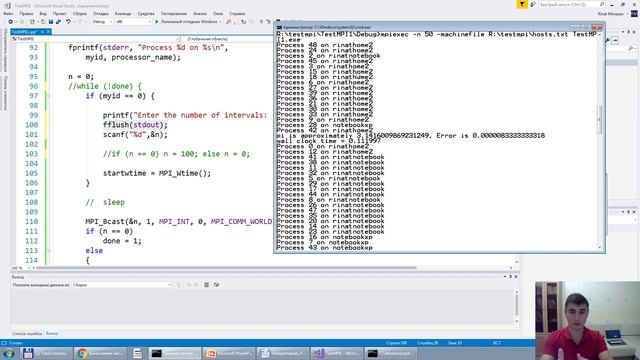
Task: Click the editor horizontal scrollbar
Action: pos(227,268)
